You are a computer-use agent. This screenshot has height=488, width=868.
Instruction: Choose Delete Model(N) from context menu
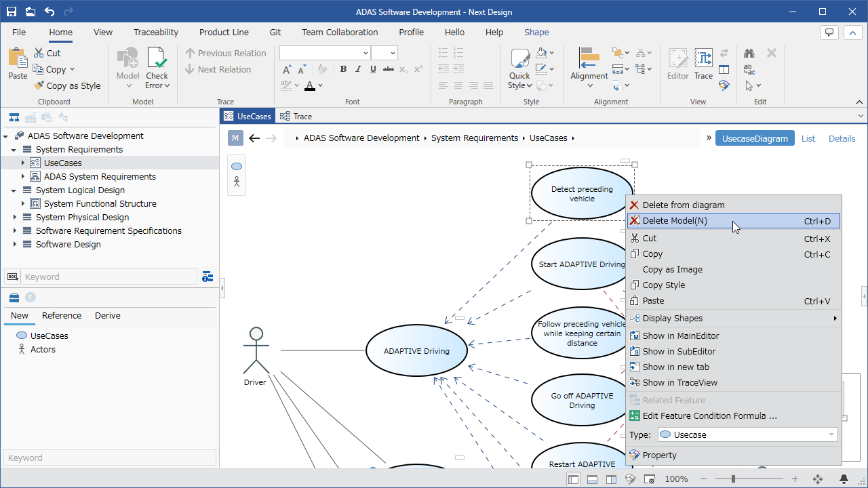point(734,221)
